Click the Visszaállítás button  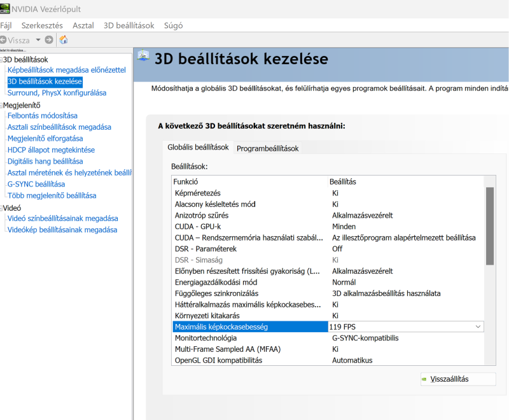pyautogui.click(x=458, y=379)
